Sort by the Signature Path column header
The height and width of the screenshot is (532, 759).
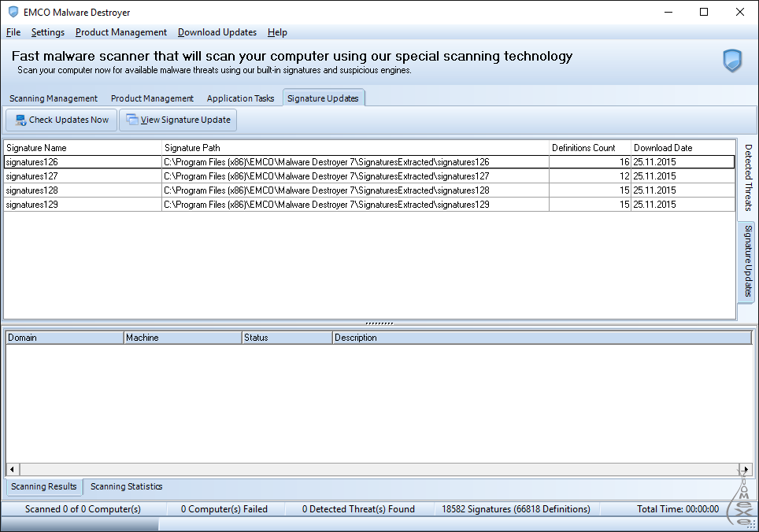(355, 148)
